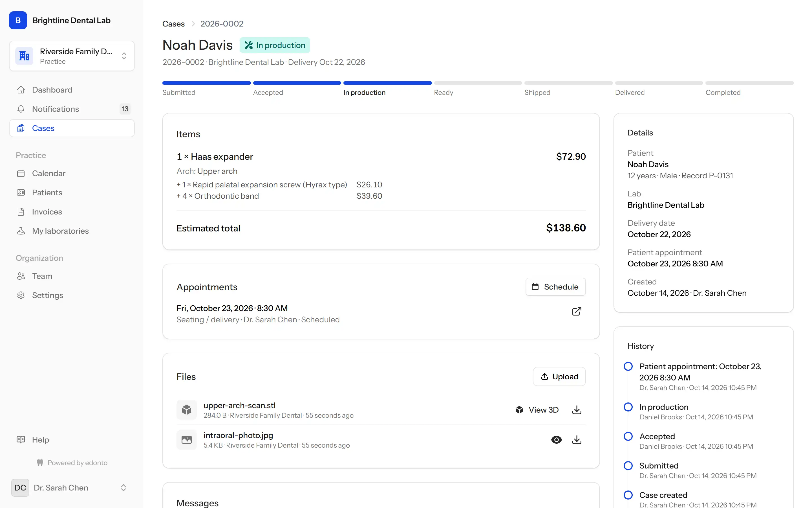Viewport: 812px width, 508px height.
Task: Open the Dashboard menu item
Action: [72, 90]
